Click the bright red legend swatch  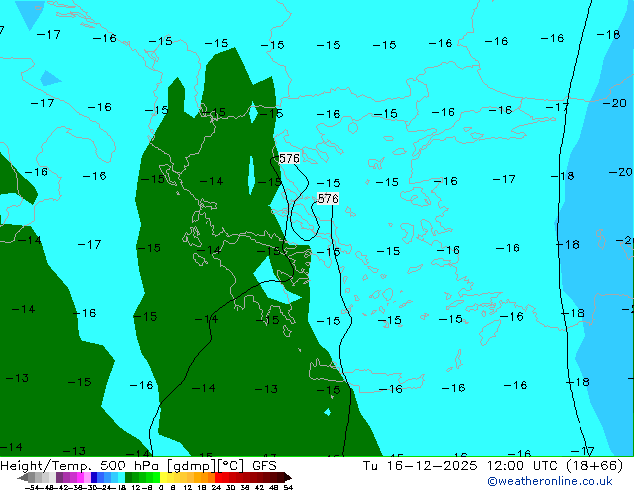tap(219, 477)
